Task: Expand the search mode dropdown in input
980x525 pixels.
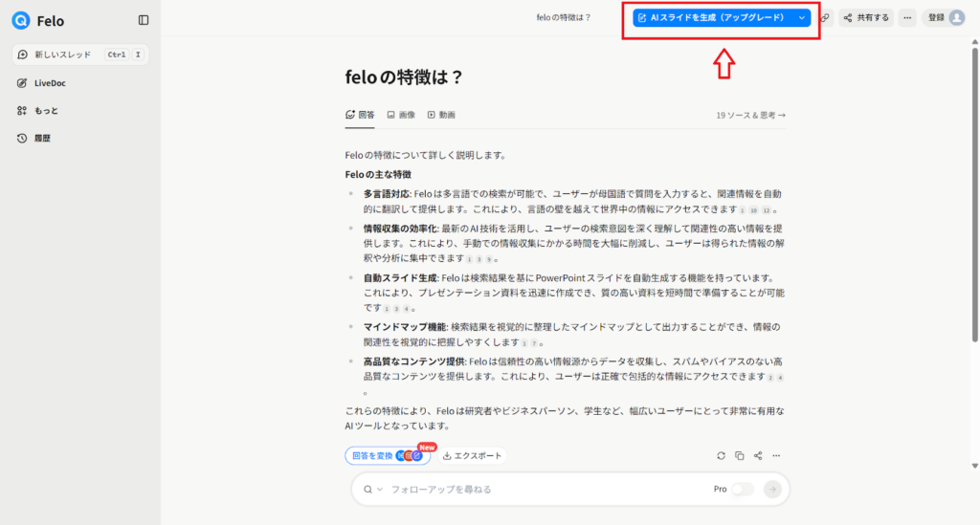Action: 372,490
